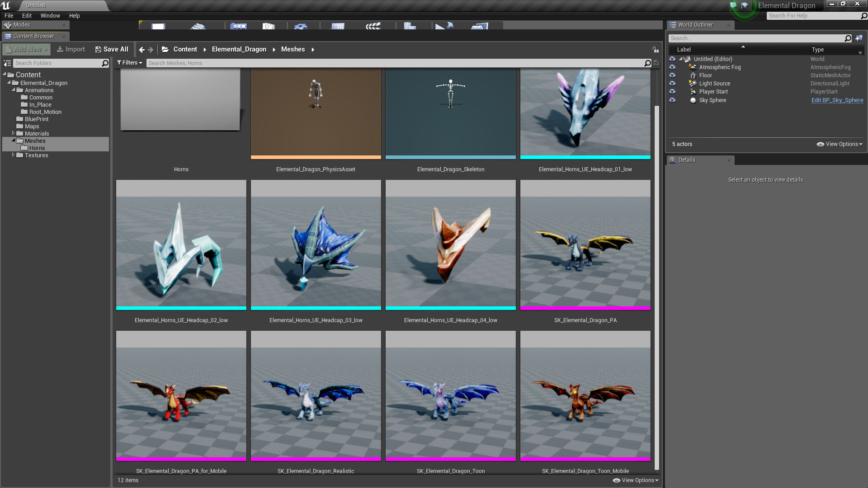
Task: Open tutorials via graduation cap icon
Action: pyautogui.click(x=745, y=5)
